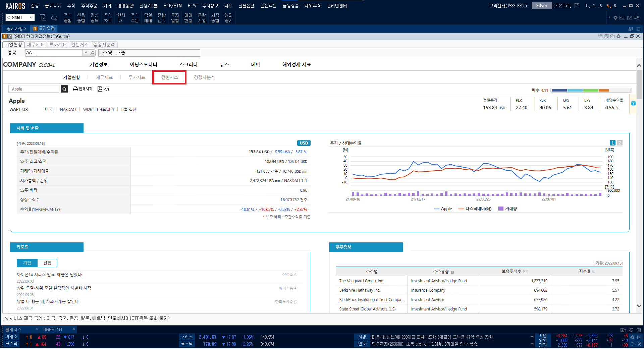Open the 해외주식 menu
The height and width of the screenshot is (349, 644).
point(313,6)
